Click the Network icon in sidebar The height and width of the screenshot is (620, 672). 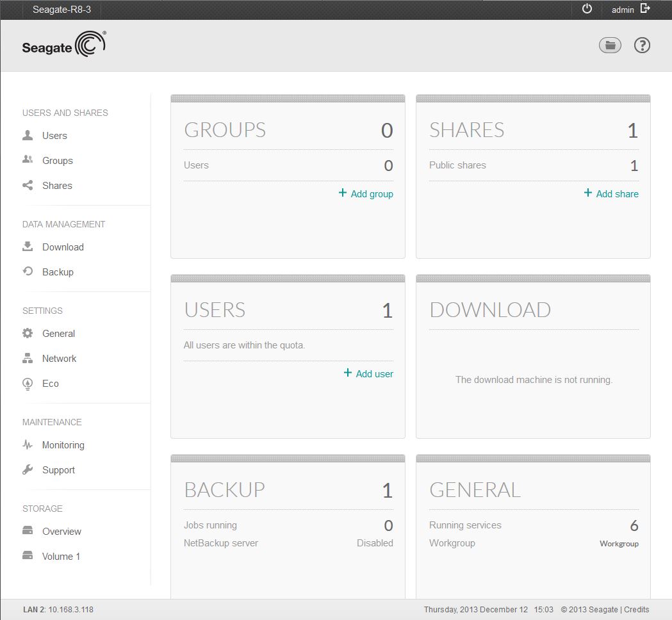28,358
